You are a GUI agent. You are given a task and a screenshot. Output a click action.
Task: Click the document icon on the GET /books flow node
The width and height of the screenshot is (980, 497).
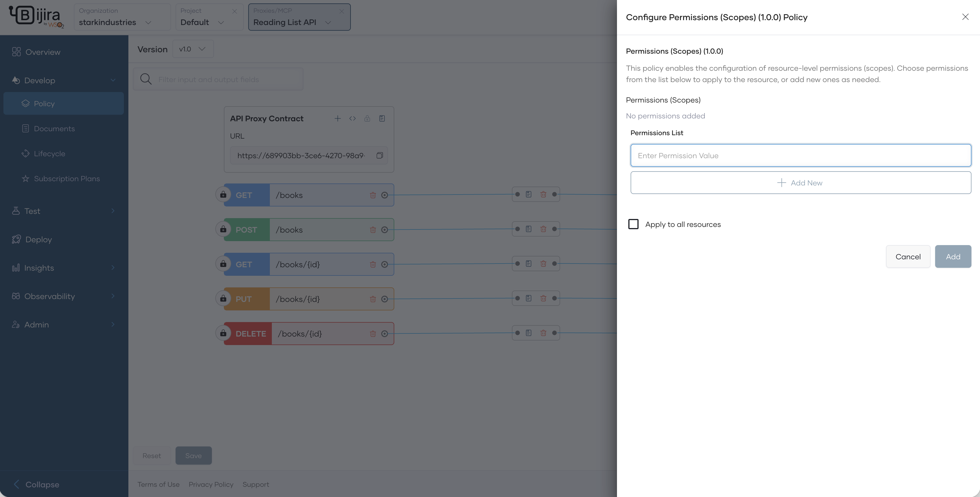[x=528, y=194]
